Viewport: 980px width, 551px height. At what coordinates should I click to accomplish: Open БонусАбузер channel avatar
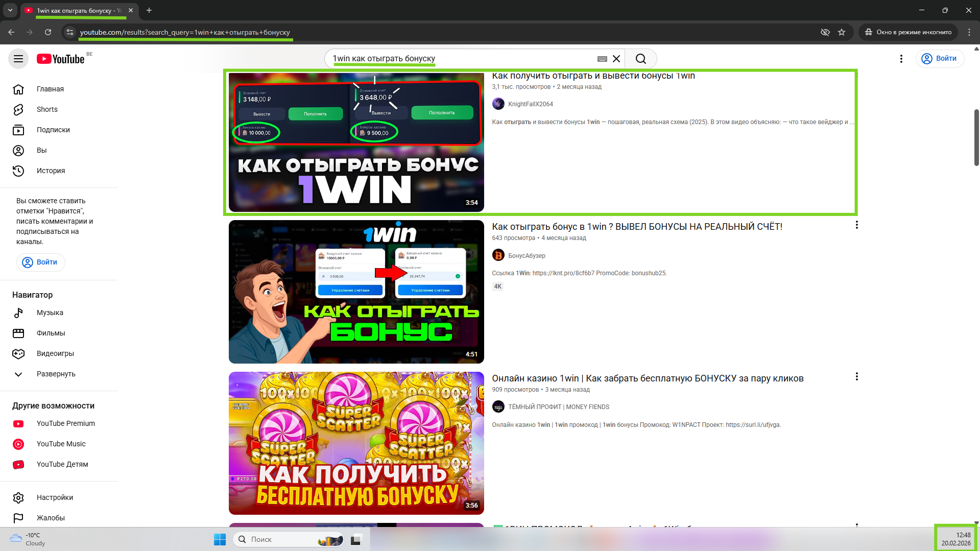click(498, 255)
